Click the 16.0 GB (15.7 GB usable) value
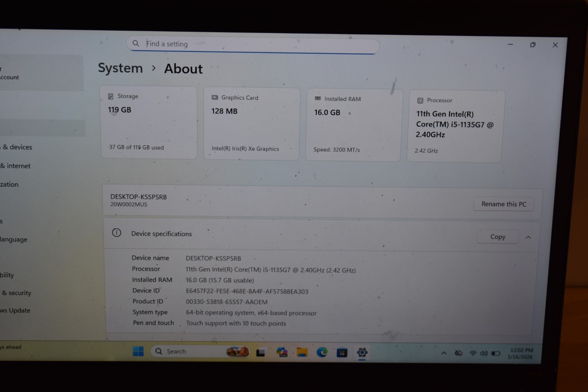 point(220,280)
